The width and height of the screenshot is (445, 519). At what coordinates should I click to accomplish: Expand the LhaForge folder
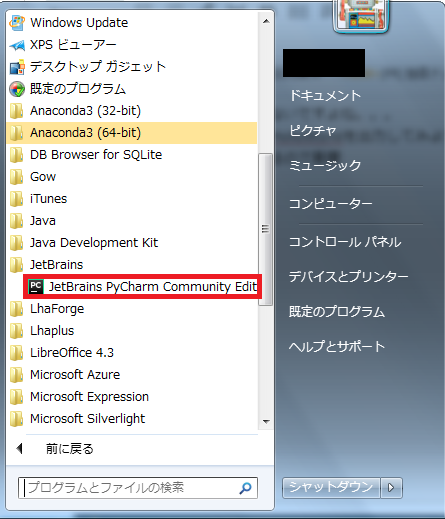(x=132, y=309)
